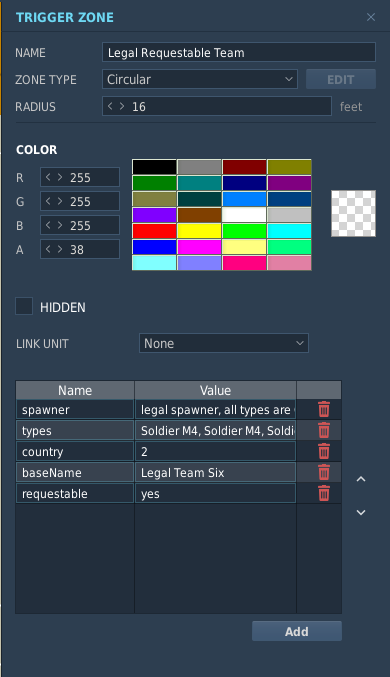Click the EDIT button
The image size is (390, 677).
(341, 79)
